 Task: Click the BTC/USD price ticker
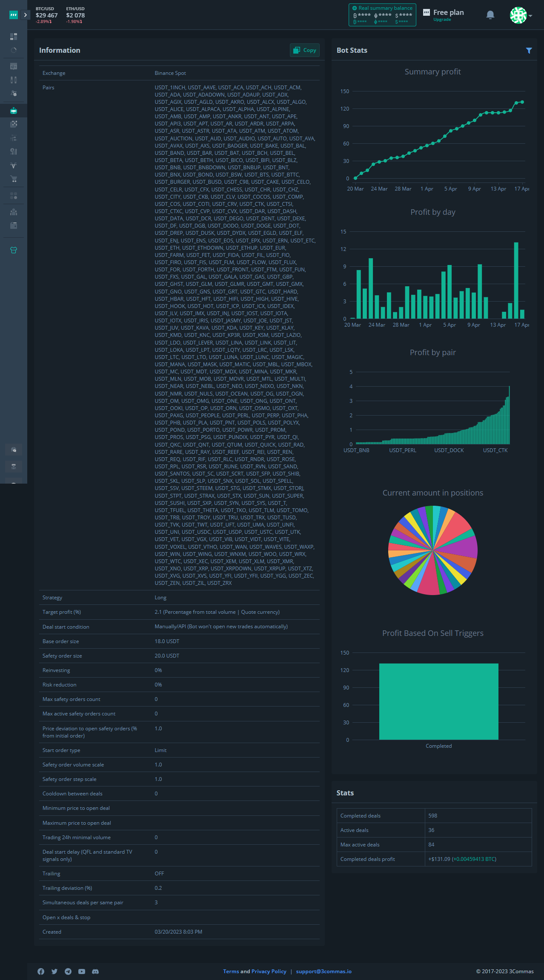tap(46, 15)
